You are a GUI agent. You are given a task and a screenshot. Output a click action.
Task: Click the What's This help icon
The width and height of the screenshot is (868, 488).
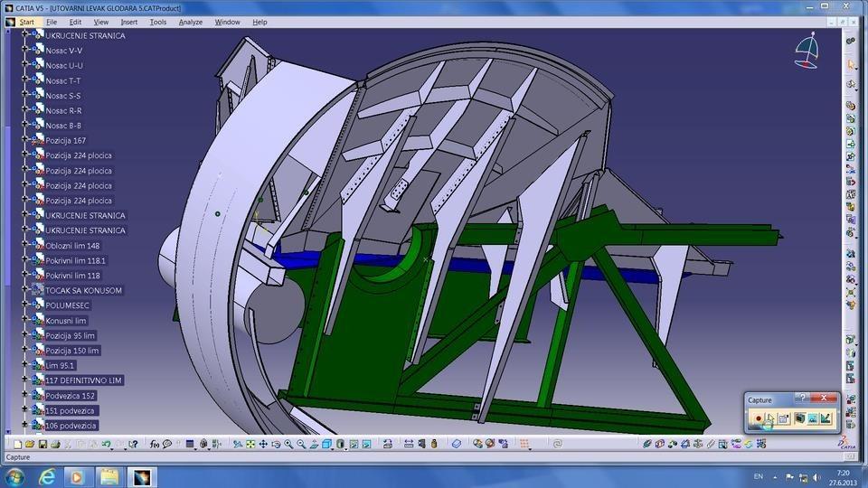tap(134, 444)
